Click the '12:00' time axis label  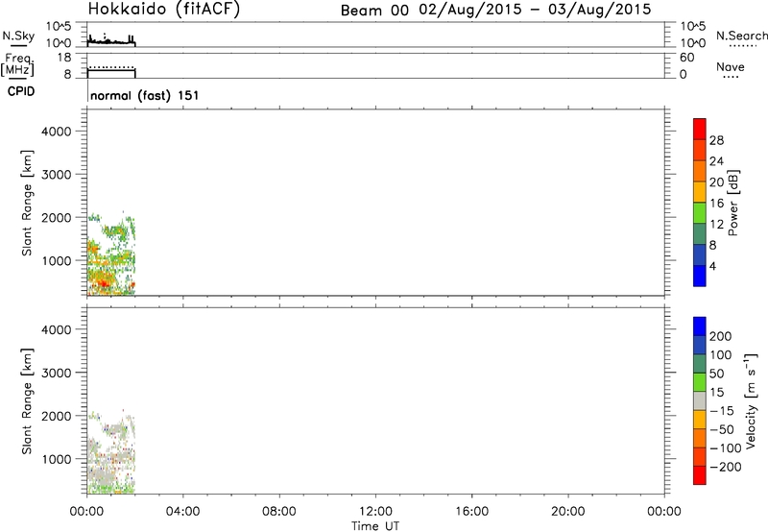click(375, 512)
